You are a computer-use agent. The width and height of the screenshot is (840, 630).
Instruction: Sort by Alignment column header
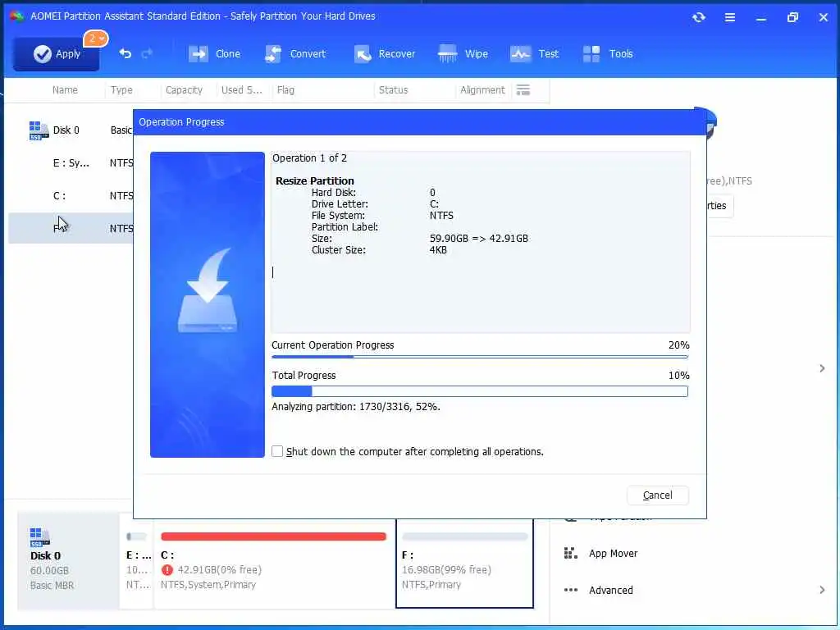[x=482, y=90]
